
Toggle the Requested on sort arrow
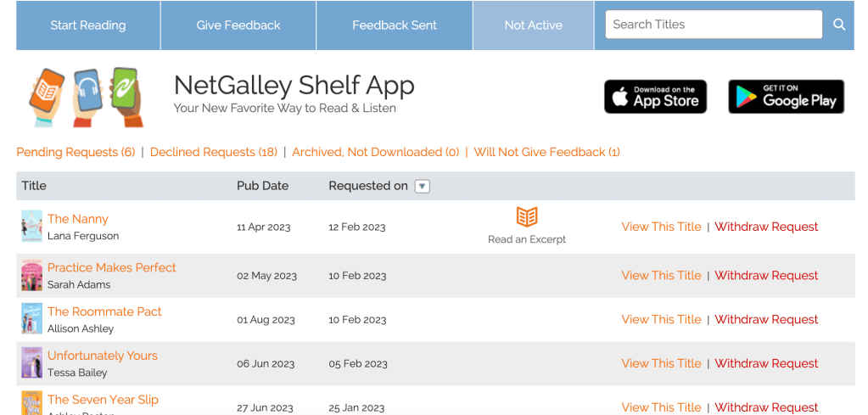tap(423, 187)
